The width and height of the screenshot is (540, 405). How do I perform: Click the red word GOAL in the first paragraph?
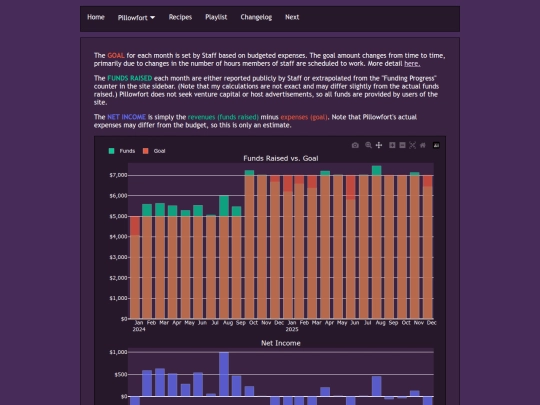pos(116,56)
